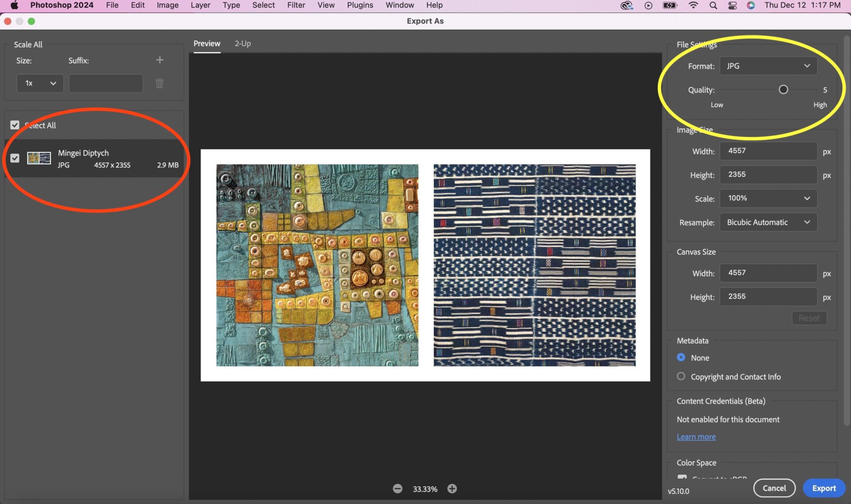Open the Plugins menu

coord(360,5)
